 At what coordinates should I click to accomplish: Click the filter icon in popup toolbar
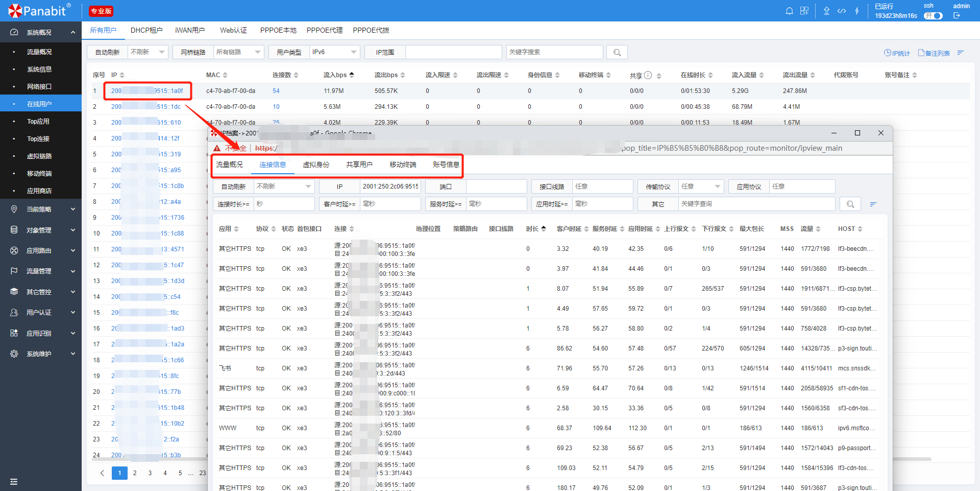873,204
